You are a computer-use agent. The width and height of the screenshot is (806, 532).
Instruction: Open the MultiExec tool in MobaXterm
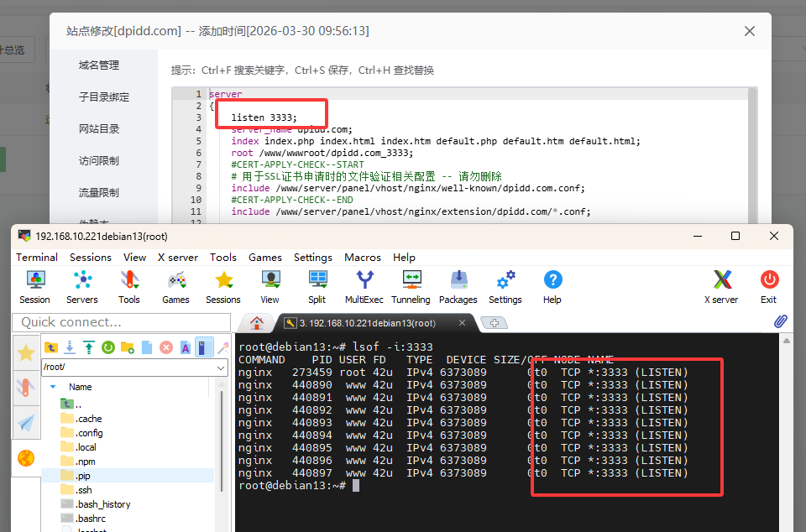364,287
